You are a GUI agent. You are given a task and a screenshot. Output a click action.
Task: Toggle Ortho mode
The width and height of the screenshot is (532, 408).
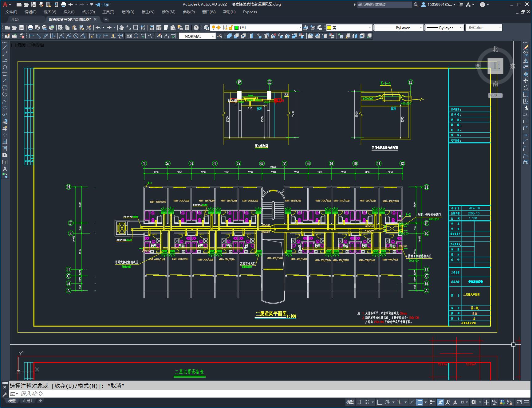(x=380, y=402)
